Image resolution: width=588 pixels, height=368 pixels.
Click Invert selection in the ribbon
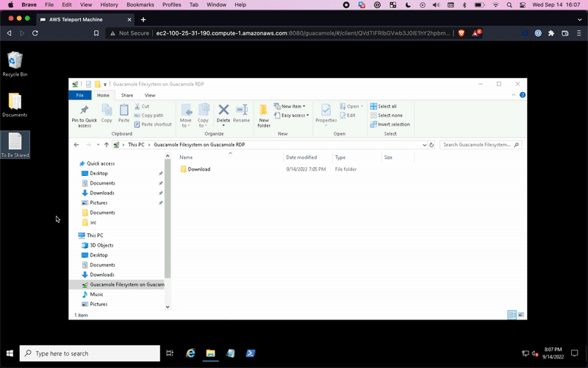click(390, 124)
